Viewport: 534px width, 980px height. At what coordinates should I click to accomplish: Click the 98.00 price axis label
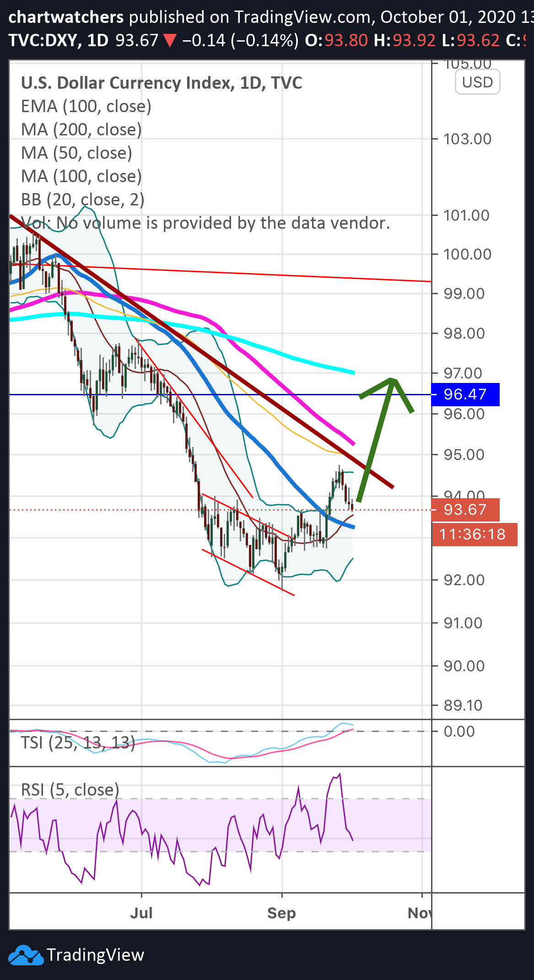pyautogui.click(x=464, y=333)
